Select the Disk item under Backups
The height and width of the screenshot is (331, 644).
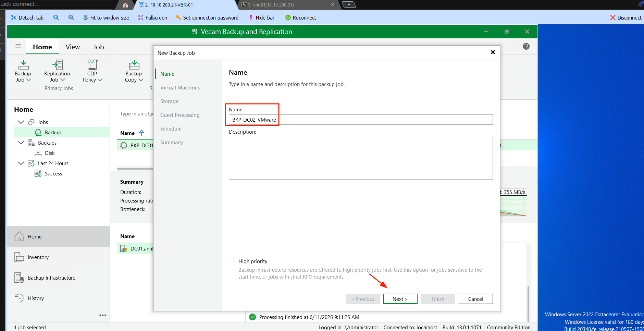(x=50, y=153)
